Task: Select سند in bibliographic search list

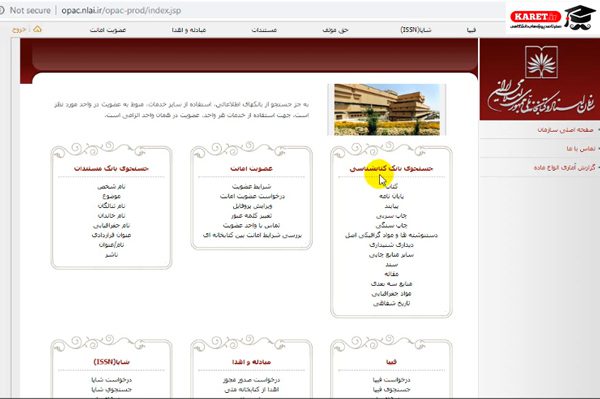Action: [391, 264]
